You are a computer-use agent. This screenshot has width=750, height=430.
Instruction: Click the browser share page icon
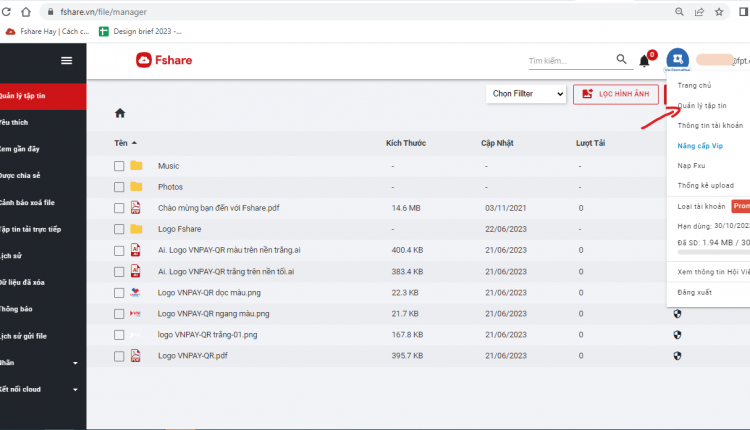(699, 12)
